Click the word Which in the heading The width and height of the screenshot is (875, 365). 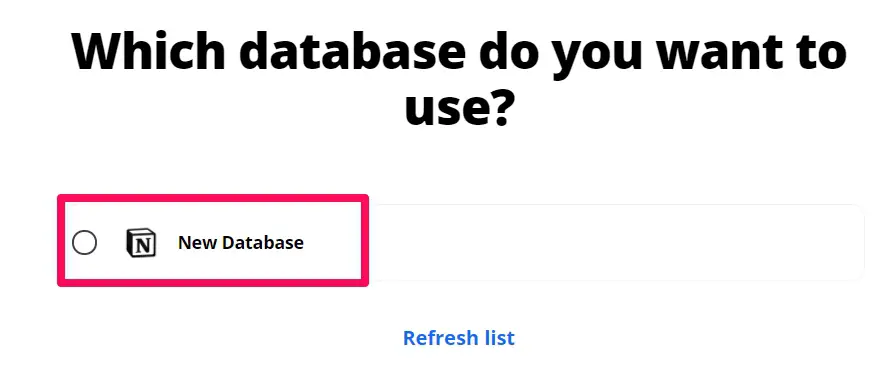(148, 52)
